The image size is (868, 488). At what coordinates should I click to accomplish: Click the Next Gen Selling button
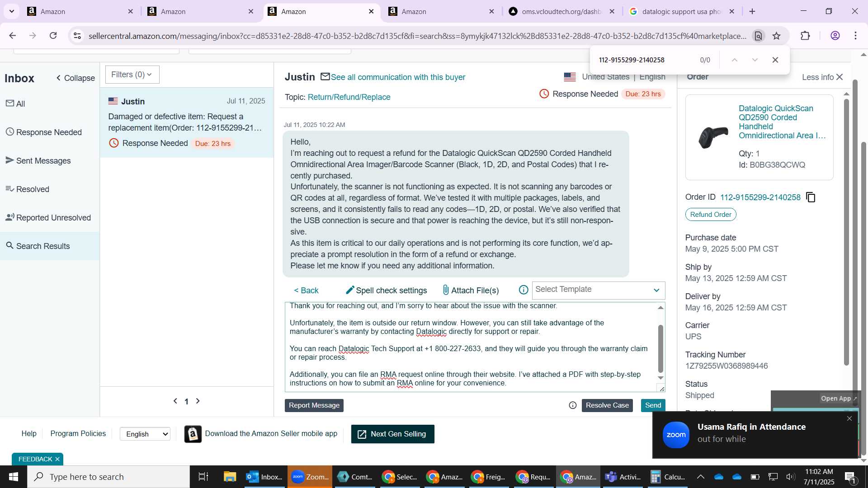point(393,434)
